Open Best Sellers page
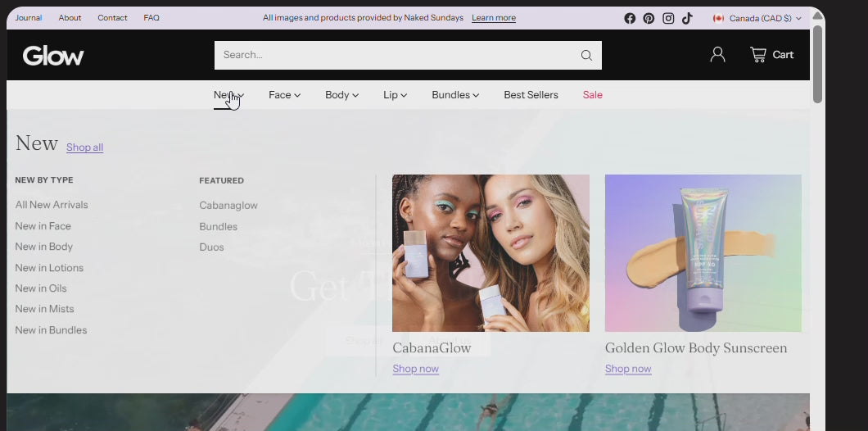 tap(531, 95)
